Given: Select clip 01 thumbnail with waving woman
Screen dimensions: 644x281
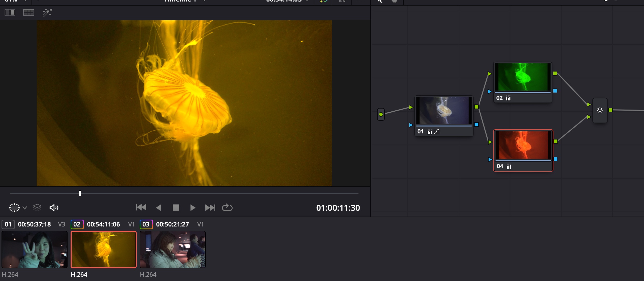Looking at the screenshot, I should click(35, 249).
